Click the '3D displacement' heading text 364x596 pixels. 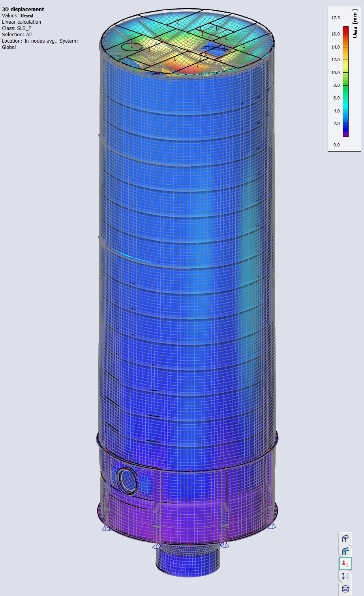click(23, 9)
